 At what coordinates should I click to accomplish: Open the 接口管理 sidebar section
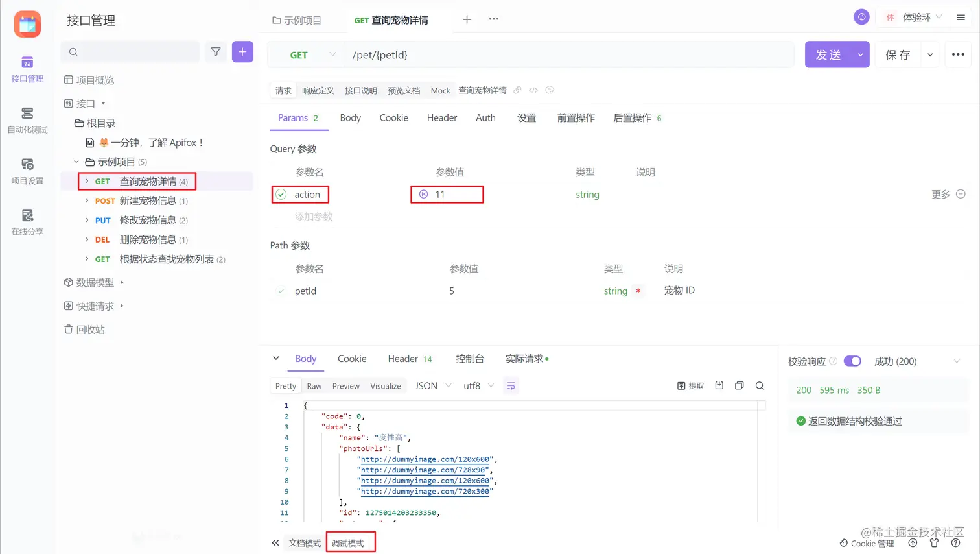27,69
